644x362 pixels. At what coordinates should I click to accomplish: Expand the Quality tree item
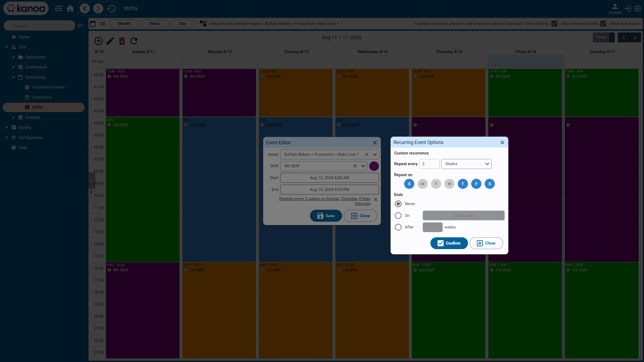pos(7,127)
